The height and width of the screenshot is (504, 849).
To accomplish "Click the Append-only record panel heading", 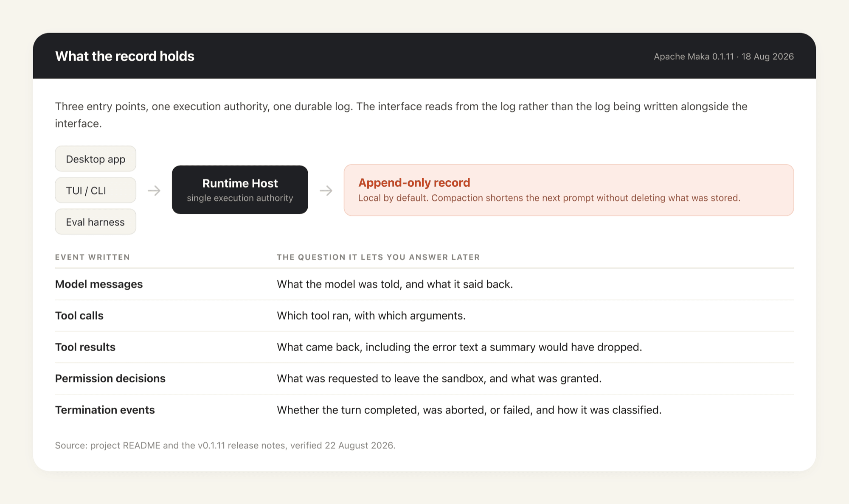I will 414,182.
